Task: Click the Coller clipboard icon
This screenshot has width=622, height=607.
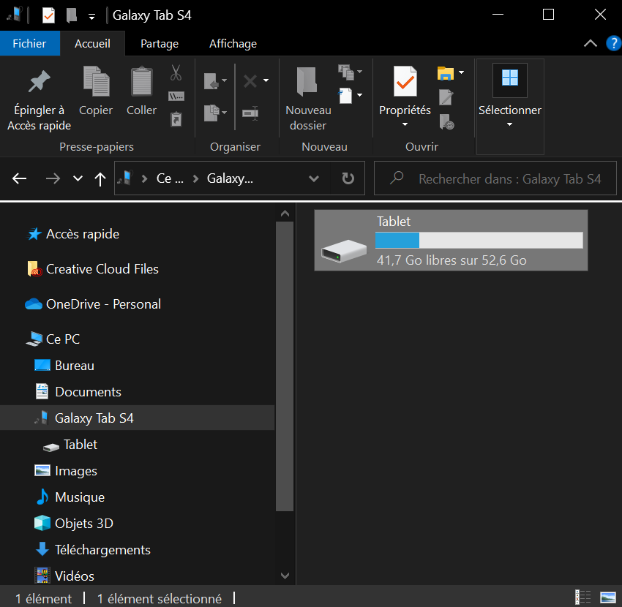Action: 141,82
